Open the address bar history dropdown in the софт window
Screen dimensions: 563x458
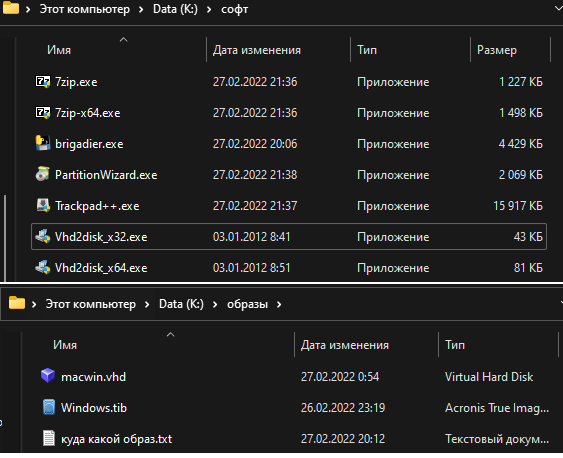(x=558, y=9)
